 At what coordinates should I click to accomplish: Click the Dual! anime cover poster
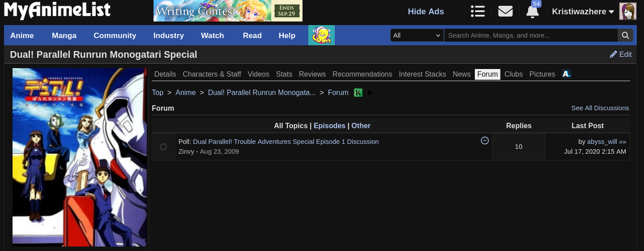click(x=79, y=157)
